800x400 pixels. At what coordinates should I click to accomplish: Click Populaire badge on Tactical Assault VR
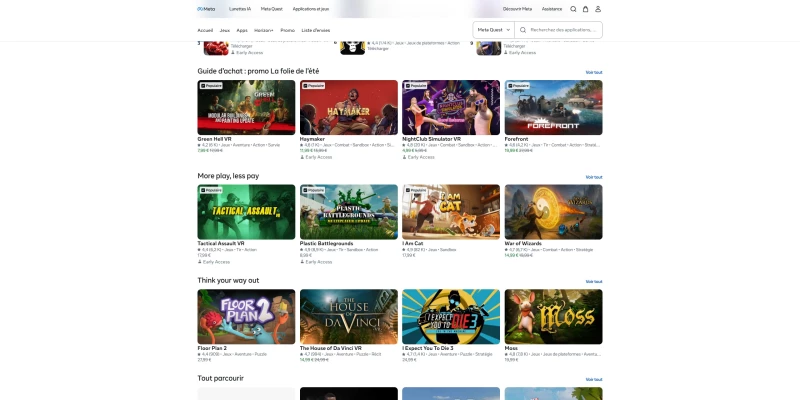(211, 190)
